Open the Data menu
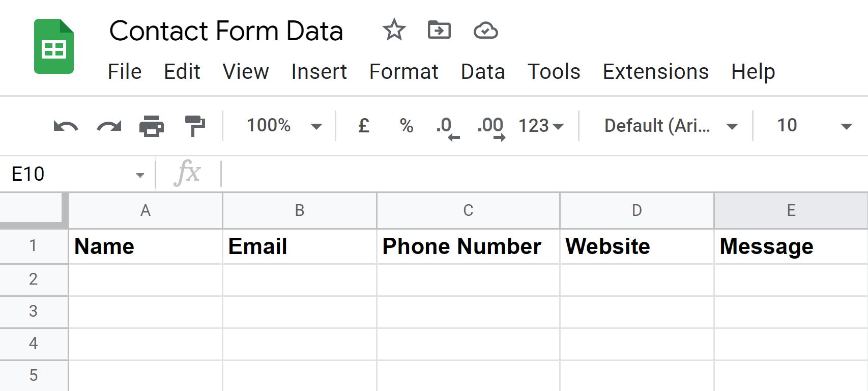The height and width of the screenshot is (391, 868). click(x=482, y=72)
